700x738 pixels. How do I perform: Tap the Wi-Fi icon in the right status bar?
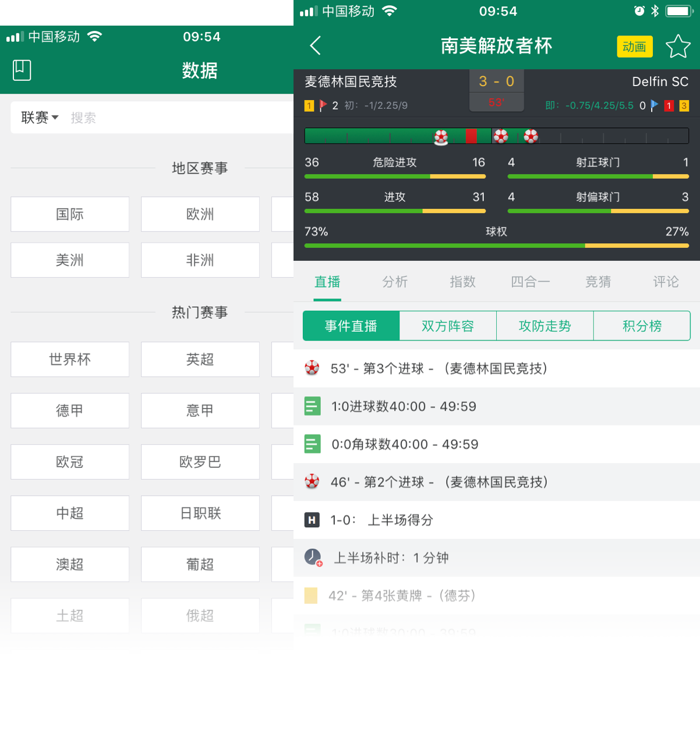(x=390, y=11)
